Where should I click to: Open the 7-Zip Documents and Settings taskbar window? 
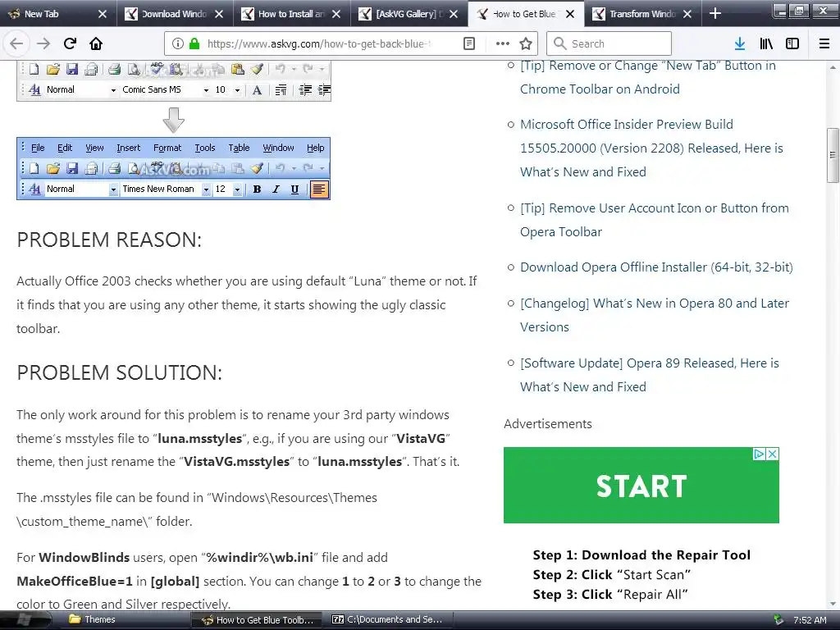pos(387,619)
